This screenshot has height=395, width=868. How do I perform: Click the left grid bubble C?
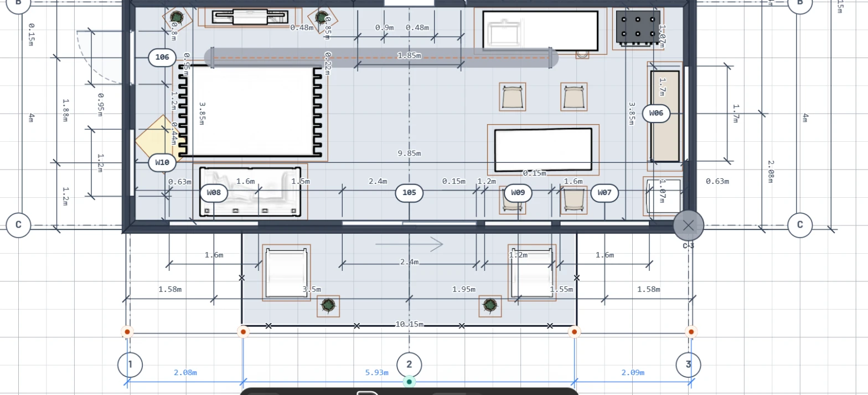18,225
